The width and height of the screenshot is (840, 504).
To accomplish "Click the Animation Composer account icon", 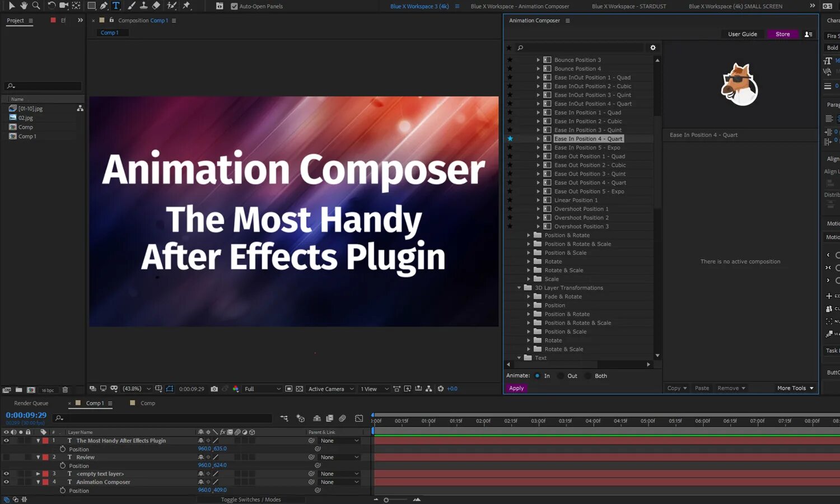I will 808,34.
